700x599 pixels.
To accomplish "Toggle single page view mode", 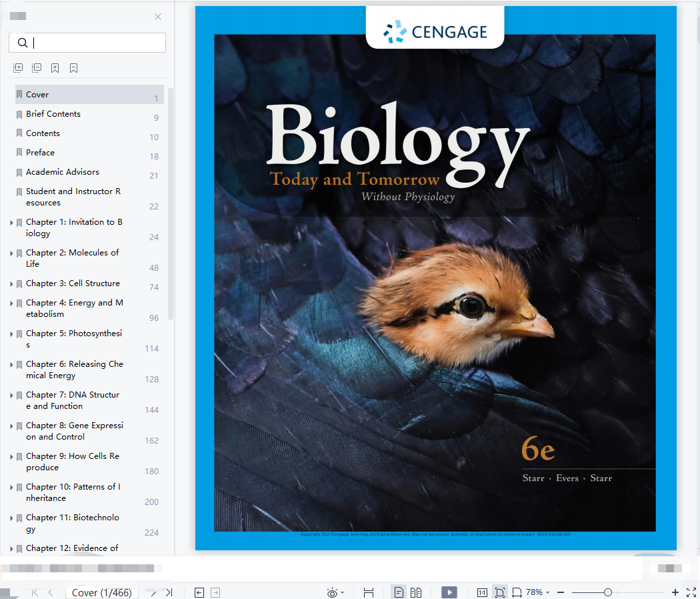I will point(399,592).
